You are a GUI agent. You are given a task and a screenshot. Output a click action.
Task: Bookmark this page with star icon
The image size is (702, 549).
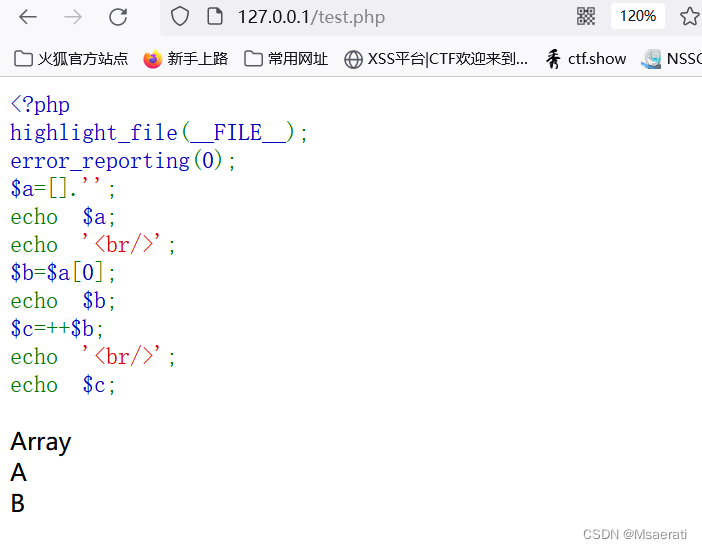[690, 17]
